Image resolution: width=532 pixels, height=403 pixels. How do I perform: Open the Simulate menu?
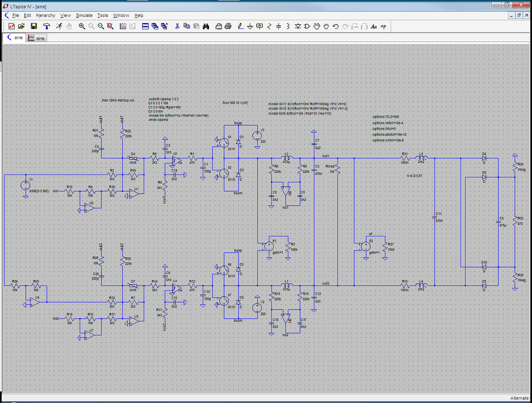pyautogui.click(x=84, y=15)
